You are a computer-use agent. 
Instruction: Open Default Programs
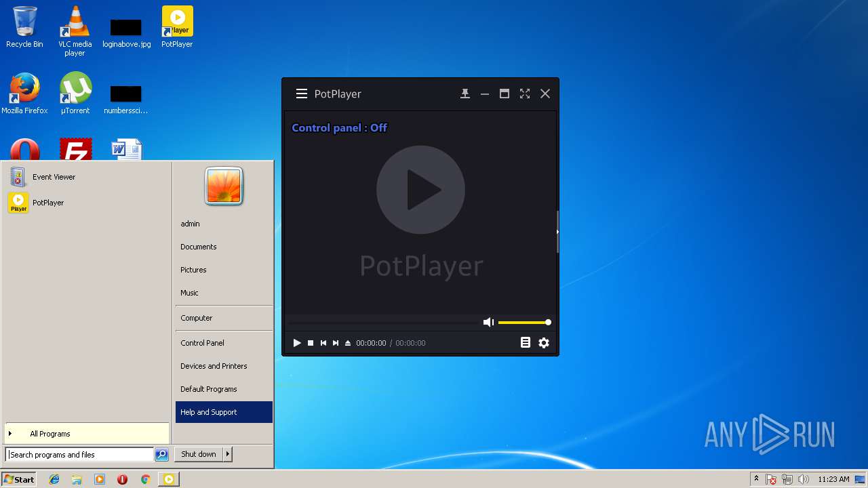(x=224, y=389)
